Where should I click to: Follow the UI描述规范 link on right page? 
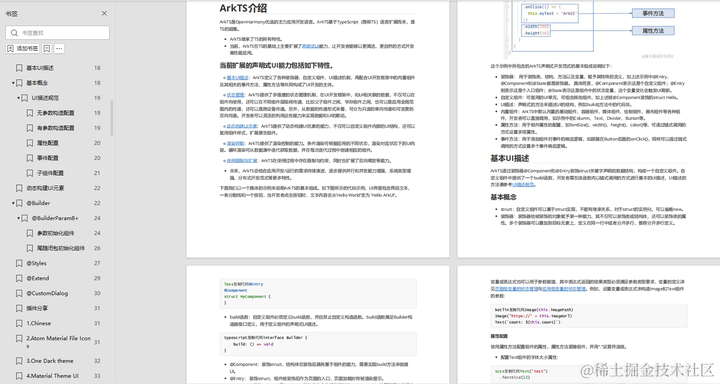pos(523,185)
